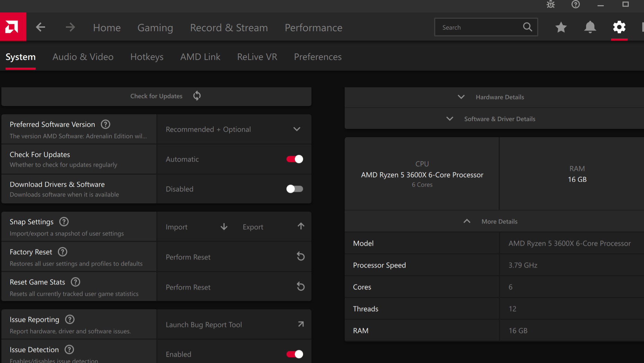The width and height of the screenshot is (644, 363).
Task: Show help for Snap Settings
Action: pos(64,222)
